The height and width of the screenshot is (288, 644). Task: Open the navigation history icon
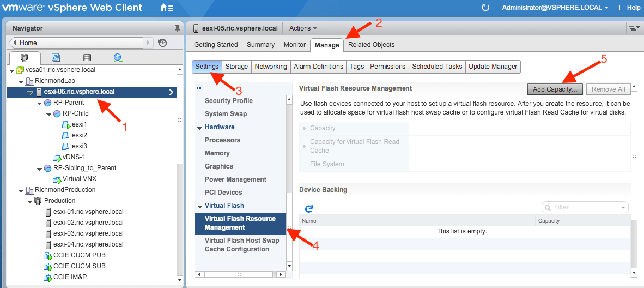coord(162,43)
